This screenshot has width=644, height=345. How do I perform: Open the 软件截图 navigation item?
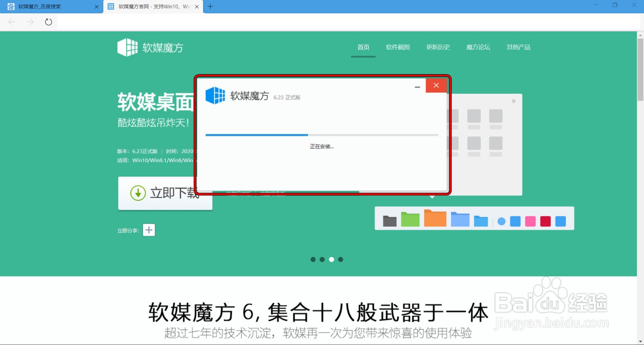(x=398, y=47)
